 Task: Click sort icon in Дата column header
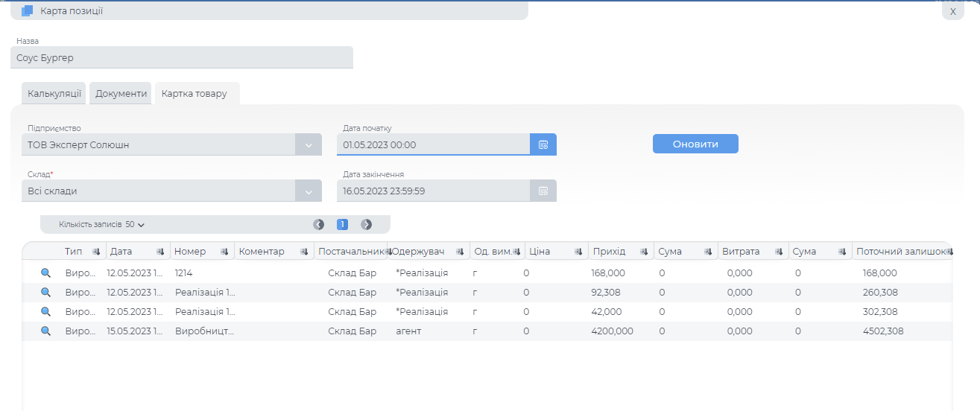click(160, 252)
